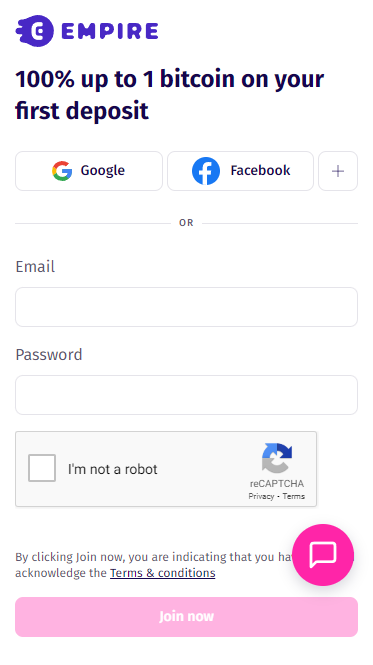
Task: Click the Google G icon
Action: (x=62, y=171)
